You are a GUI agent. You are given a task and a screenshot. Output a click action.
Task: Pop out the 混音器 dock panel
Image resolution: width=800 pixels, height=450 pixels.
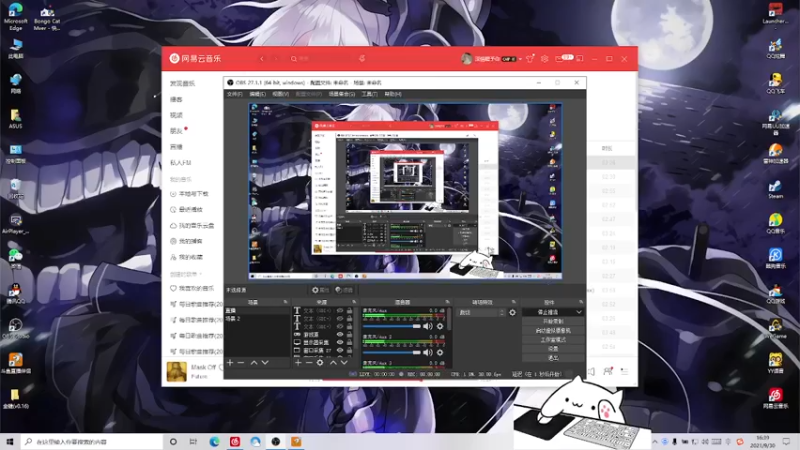tap(447, 302)
